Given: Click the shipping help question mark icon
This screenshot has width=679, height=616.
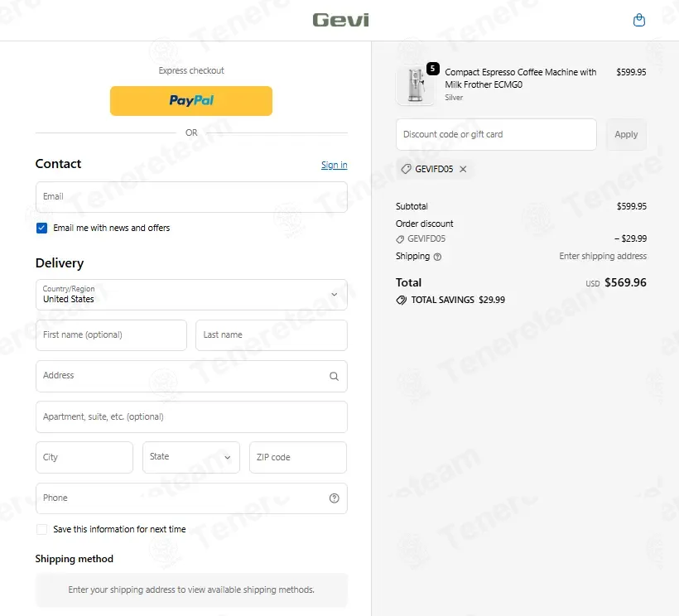Looking at the screenshot, I should [437, 257].
